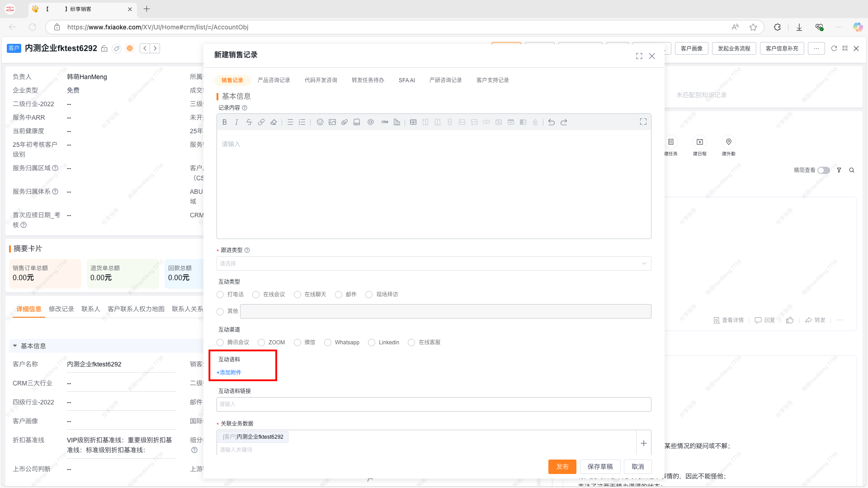This screenshot has width=868, height=488.
Task: Click the strikethrough formatting icon
Action: [249, 122]
